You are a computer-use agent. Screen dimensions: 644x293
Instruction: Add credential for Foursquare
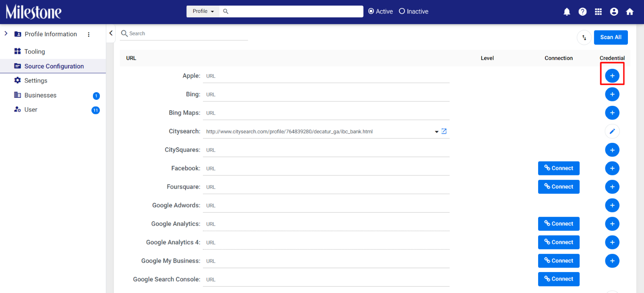tap(612, 187)
